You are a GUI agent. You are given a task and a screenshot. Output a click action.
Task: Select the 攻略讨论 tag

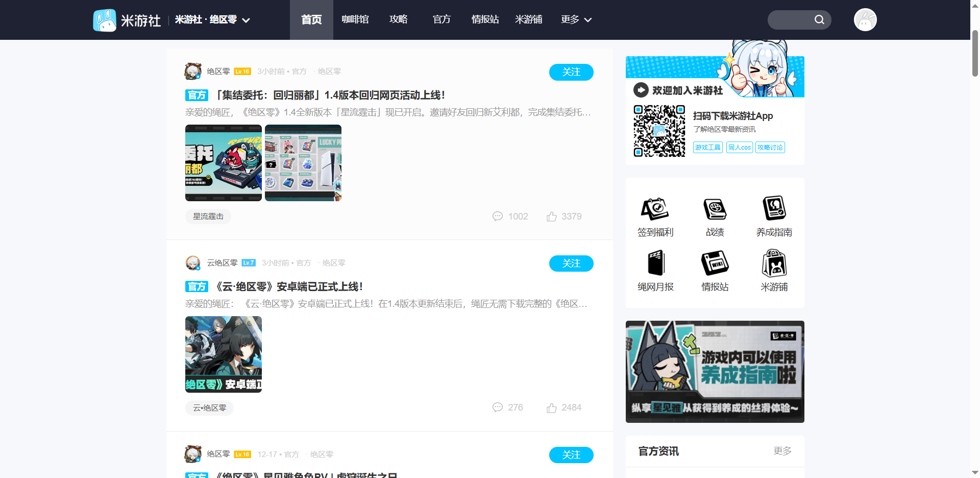pos(770,148)
